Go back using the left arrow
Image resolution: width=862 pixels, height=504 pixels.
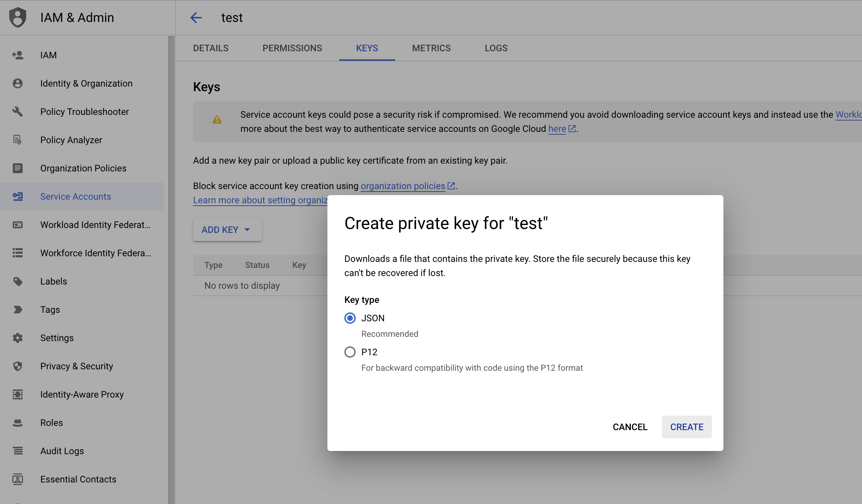(196, 17)
